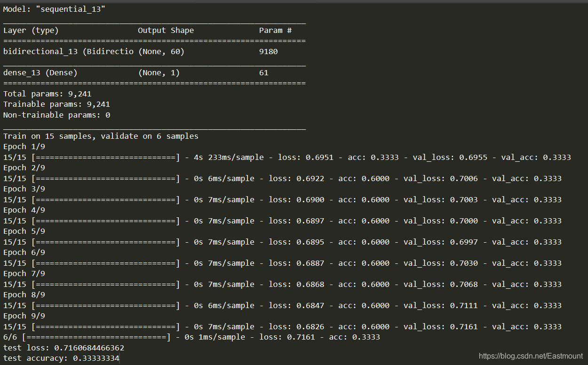Click the "Total params: 9,241" line
The image size is (588, 365).
coord(48,94)
